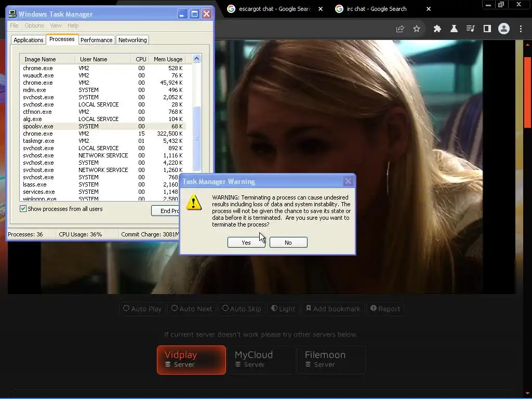The height and width of the screenshot is (399, 532).
Task: Select the taskmgr.exe process row
Action: coord(103,141)
